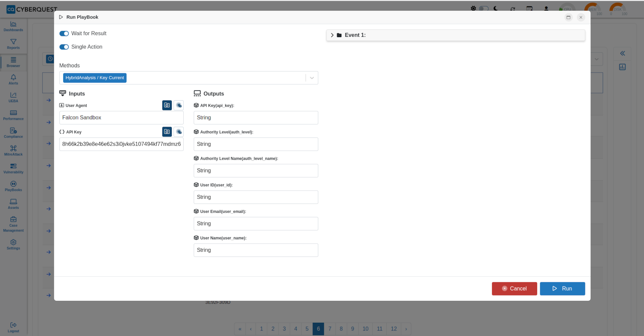Image resolution: width=644 pixels, height=336 pixels.
Task: Click the red Cancel button
Action: point(514,289)
